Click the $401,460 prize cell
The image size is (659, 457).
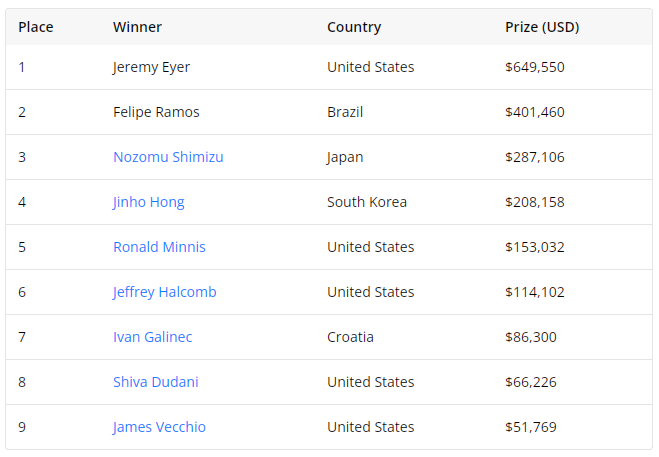[535, 112]
